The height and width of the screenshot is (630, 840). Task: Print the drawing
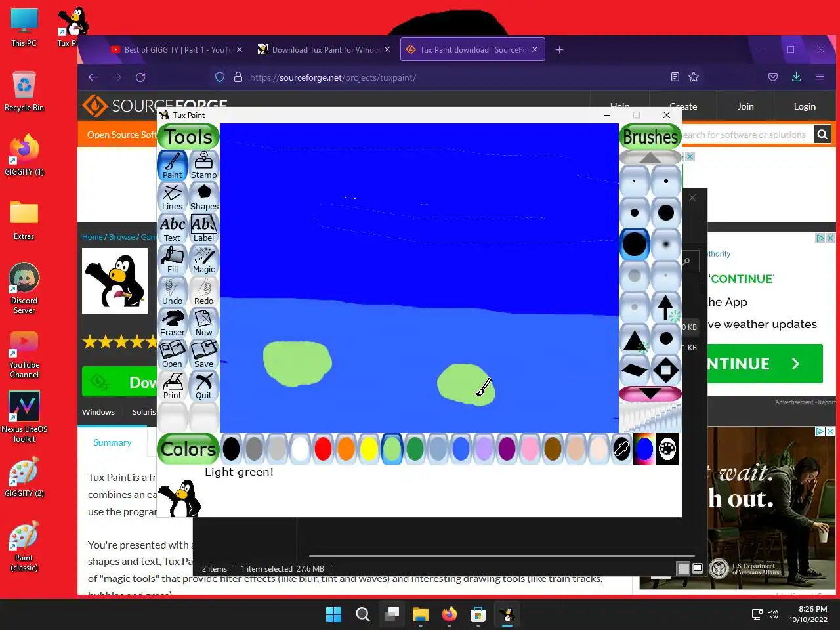tap(173, 386)
